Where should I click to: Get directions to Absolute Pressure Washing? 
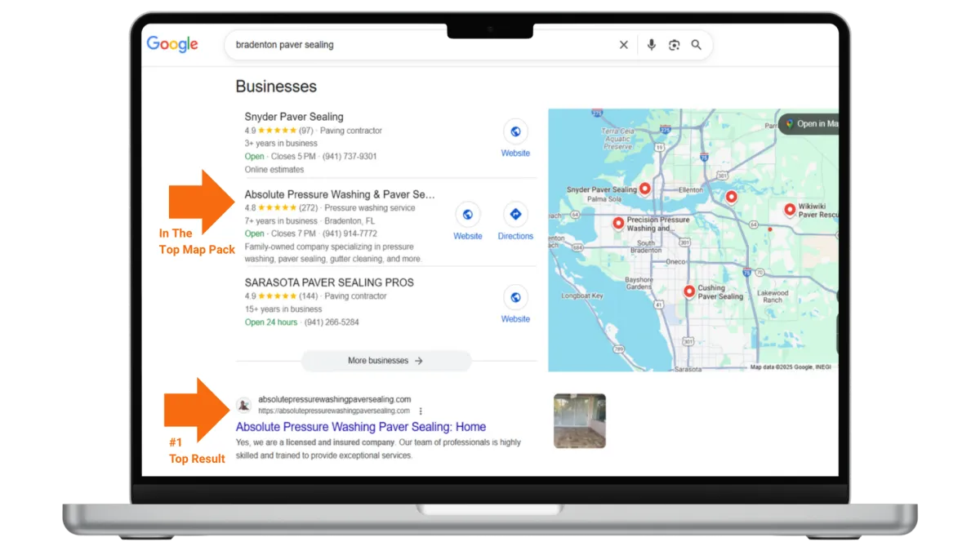tap(515, 215)
